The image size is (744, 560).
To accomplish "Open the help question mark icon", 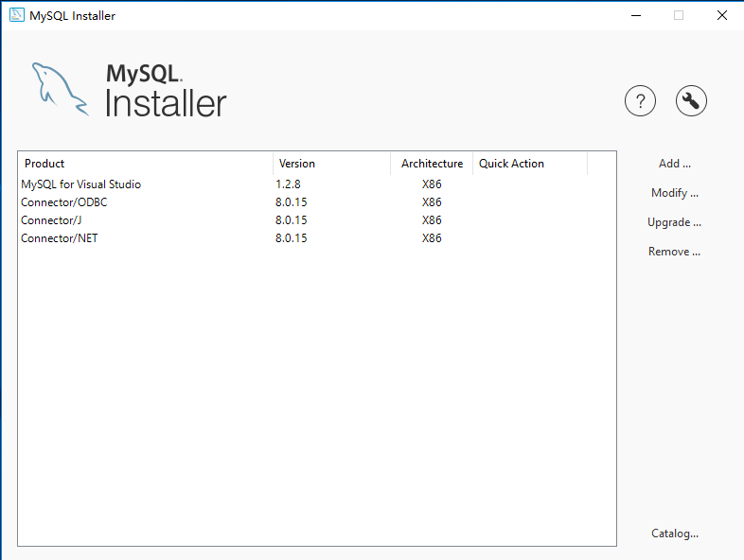I will 640,101.
